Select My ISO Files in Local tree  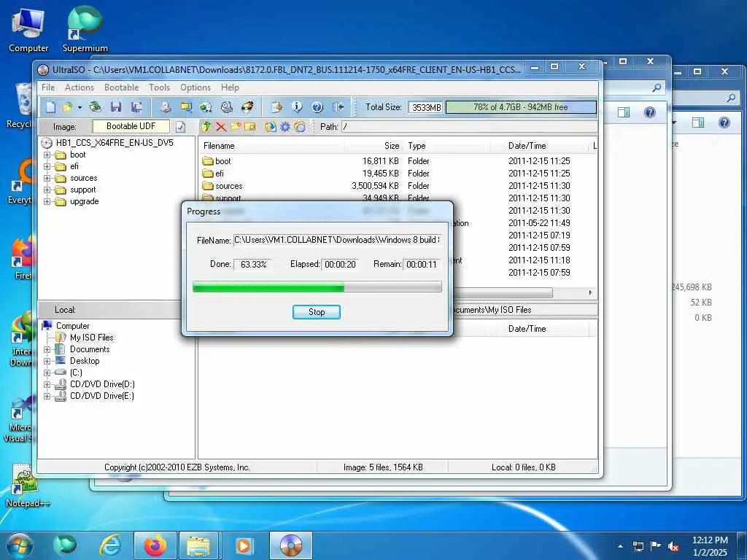point(91,338)
